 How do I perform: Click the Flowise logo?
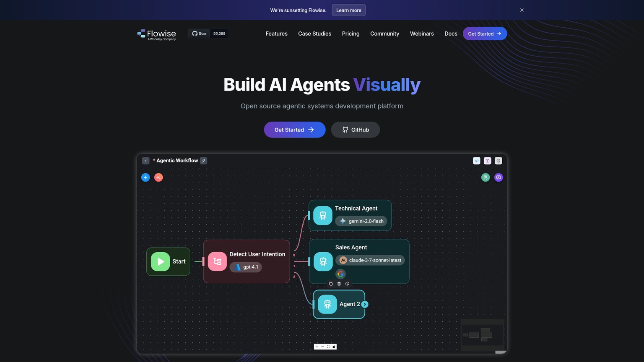click(x=156, y=34)
